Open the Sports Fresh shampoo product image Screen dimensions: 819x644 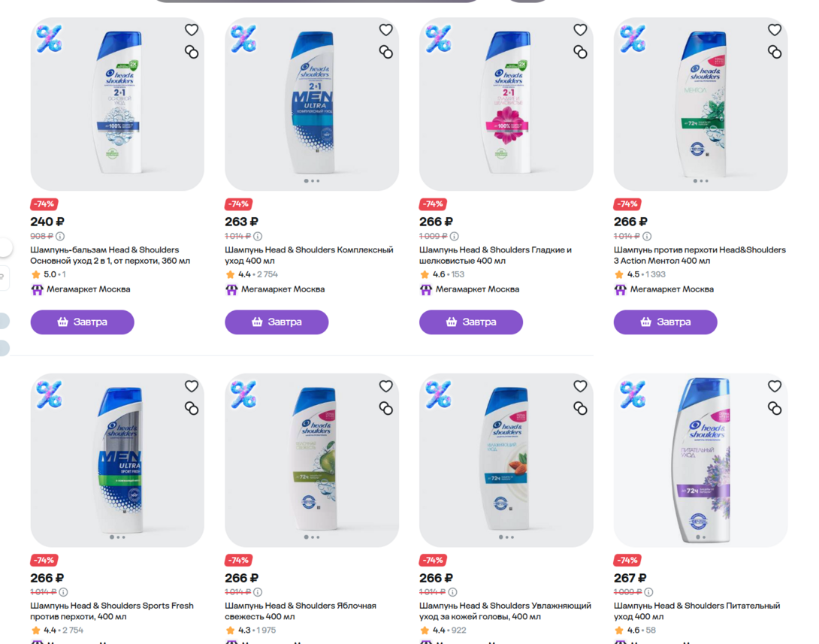point(117,458)
